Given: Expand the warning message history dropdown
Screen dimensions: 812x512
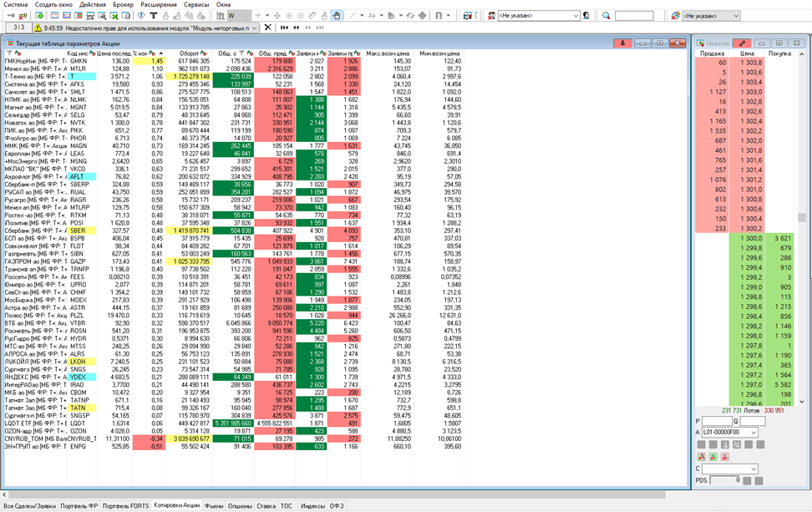Looking at the screenshot, I should point(254,28).
